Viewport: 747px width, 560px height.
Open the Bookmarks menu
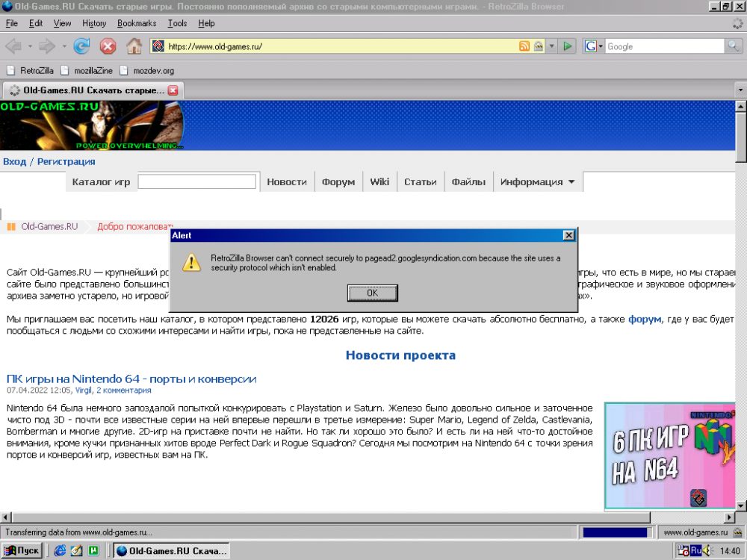pyautogui.click(x=137, y=23)
